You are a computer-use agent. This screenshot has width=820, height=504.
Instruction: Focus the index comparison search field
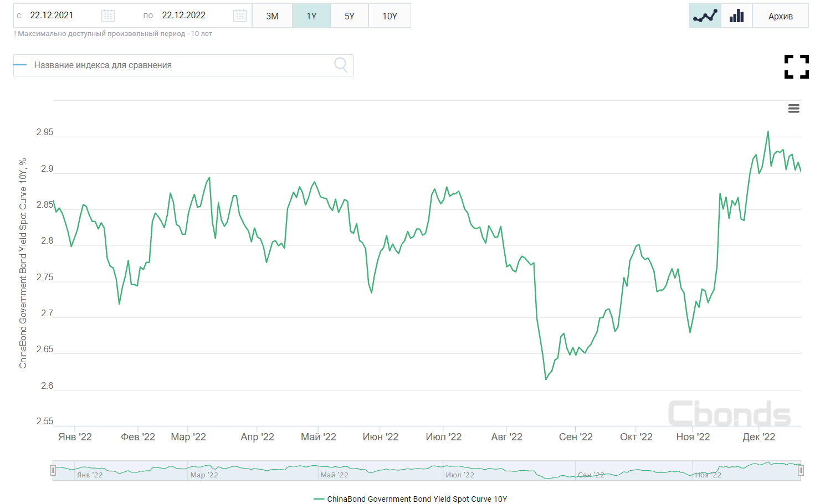tap(183, 65)
